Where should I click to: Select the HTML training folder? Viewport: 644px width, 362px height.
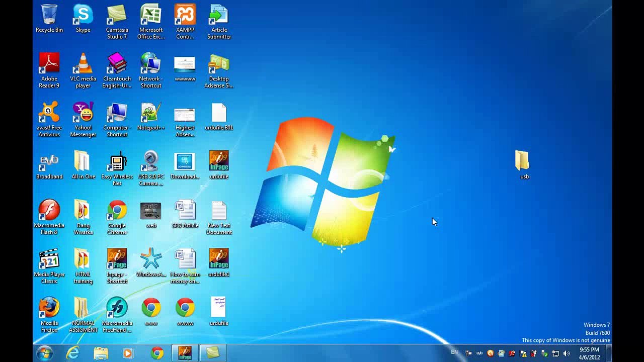click(83, 266)
